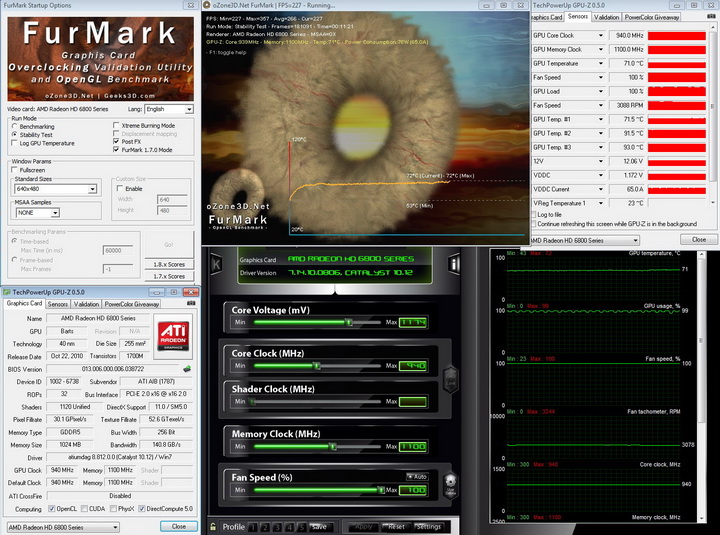The image size is (720, 535).
Task: Select Afterburner profile slot 5
Action: (301, 527)
